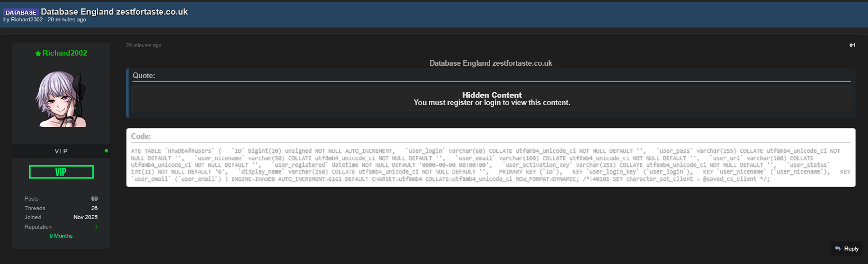
Task: Click the post timestamp '29 minutes ago'
Action: (x=144, y=45)
